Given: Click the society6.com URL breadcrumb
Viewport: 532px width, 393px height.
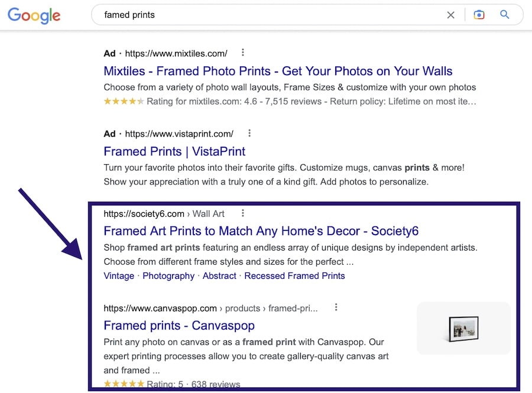Looking at the screenshot, I should tap(144, 213).
